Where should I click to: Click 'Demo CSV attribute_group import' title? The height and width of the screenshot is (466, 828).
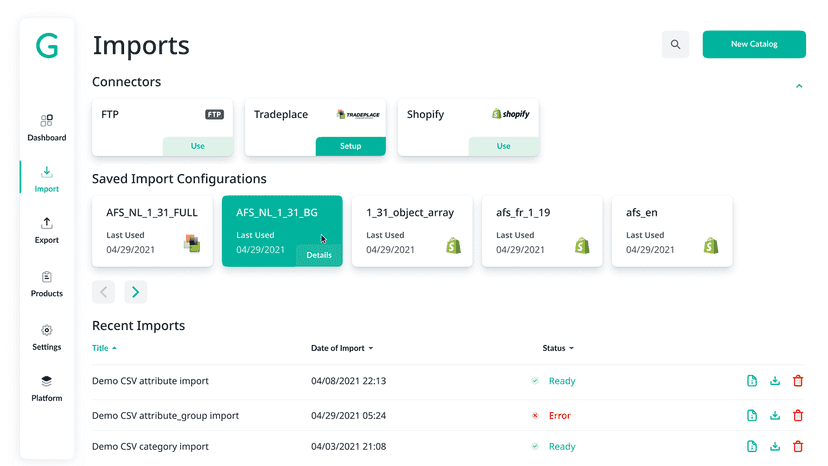[165, 416]
